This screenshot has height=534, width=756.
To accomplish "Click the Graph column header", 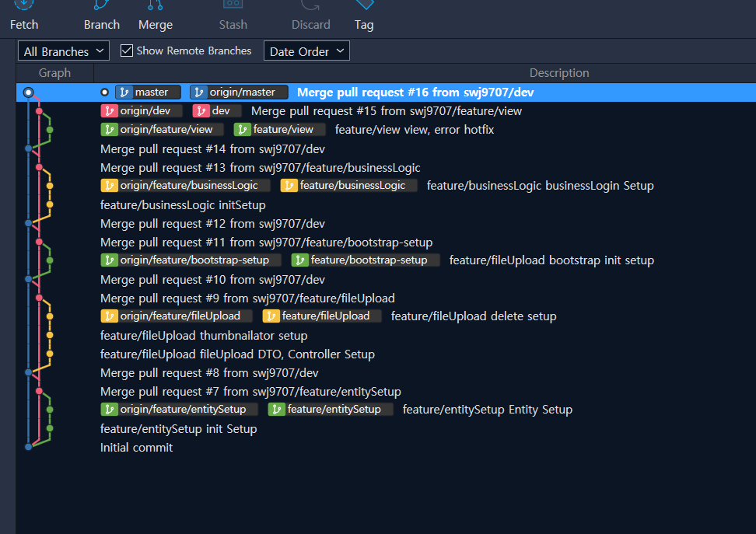I will coord(54,72).
